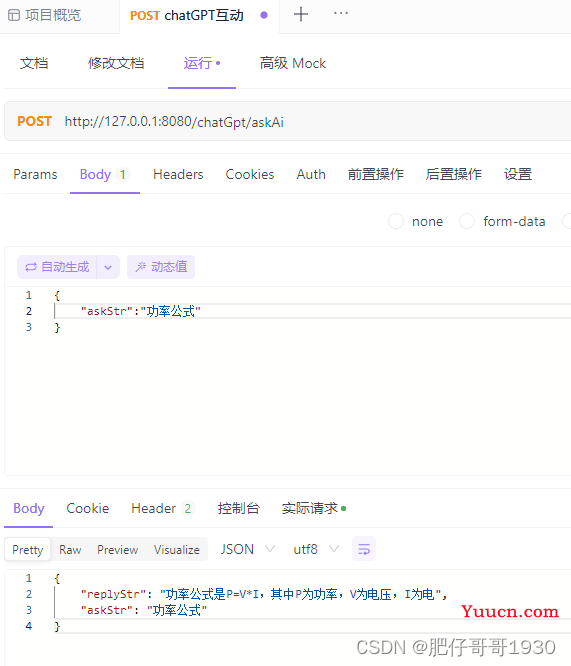Expand the 自动生成 dropdown arrow
This screenshot has height=666, width=571.
coord(108,267)
